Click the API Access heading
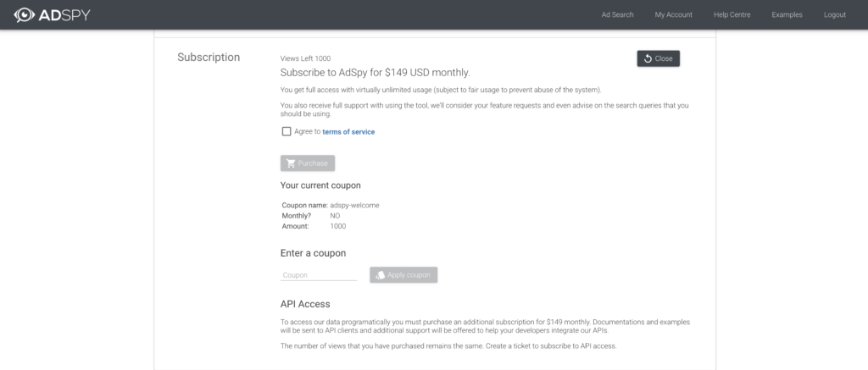 pos(305,304)
